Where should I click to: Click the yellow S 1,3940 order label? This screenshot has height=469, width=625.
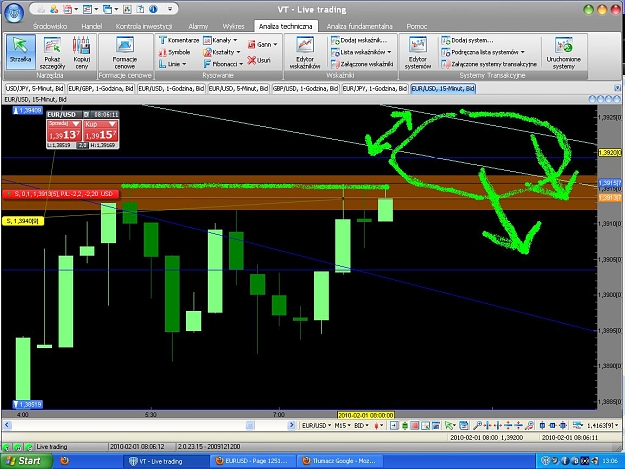23,221
